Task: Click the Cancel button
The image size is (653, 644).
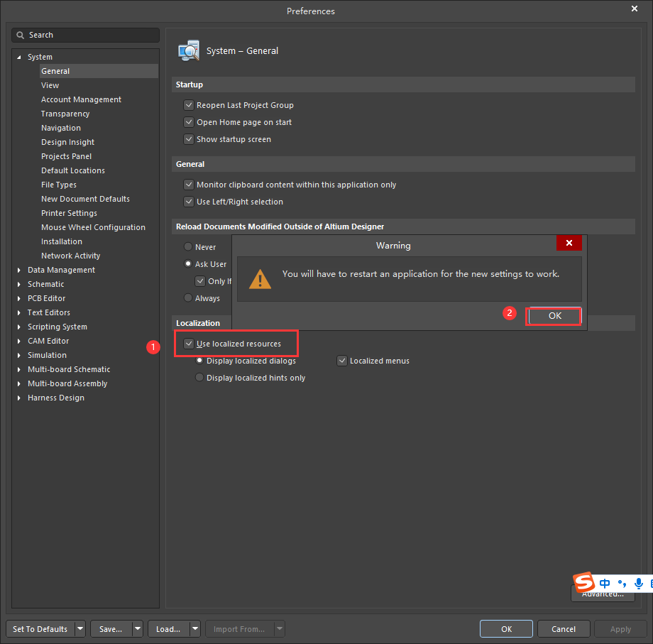Action: (564, 629)
